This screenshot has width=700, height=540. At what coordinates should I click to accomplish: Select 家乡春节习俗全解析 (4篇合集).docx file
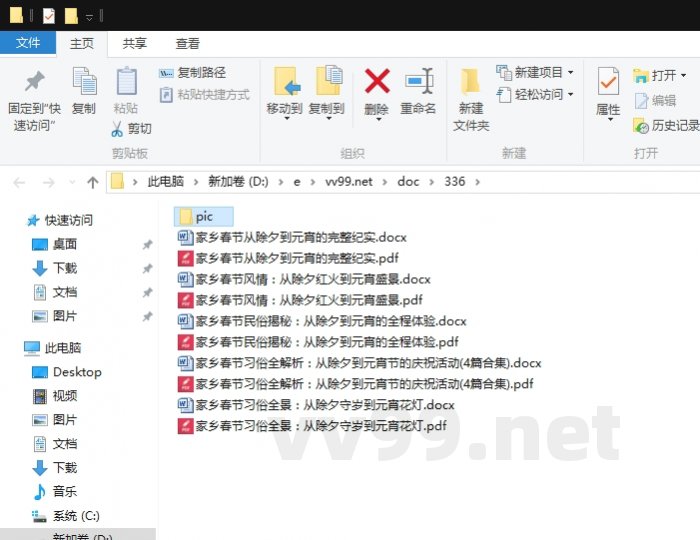click(x=359, y=363)
